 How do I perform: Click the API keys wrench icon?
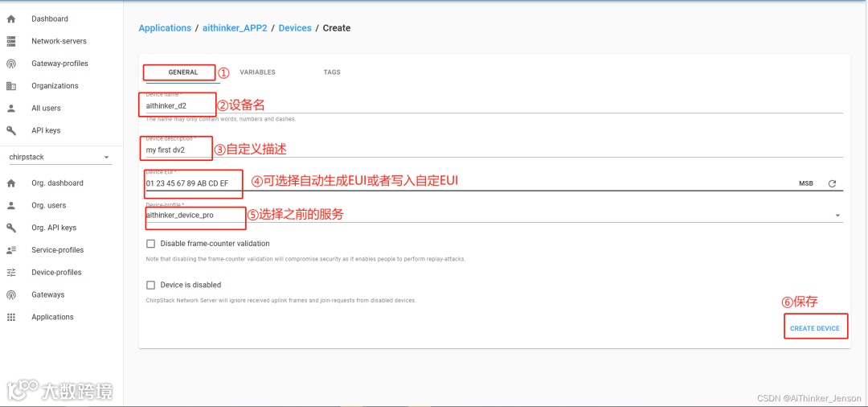pyautogui.click(x=11, y=130)
